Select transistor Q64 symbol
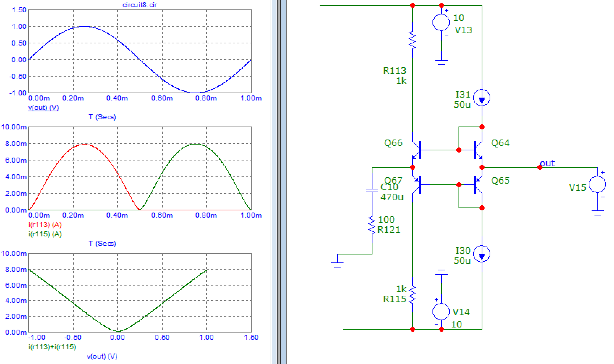614x364 pixels. click(x=478, y=150)
